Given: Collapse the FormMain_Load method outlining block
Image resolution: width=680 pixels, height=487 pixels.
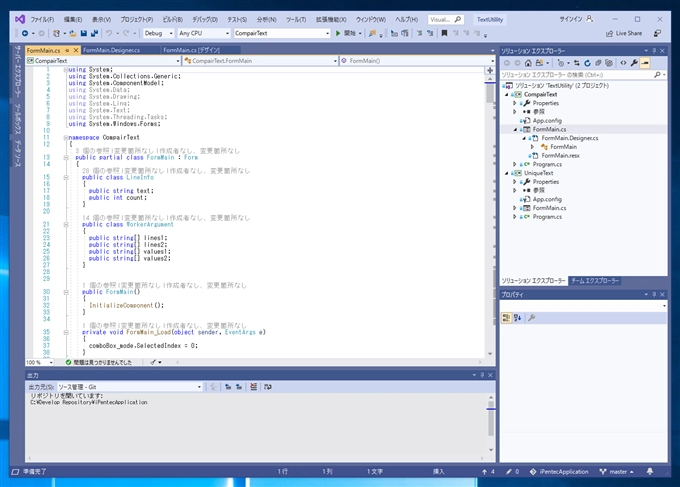Looking at the screenshot, I should [x=65, y=332].
